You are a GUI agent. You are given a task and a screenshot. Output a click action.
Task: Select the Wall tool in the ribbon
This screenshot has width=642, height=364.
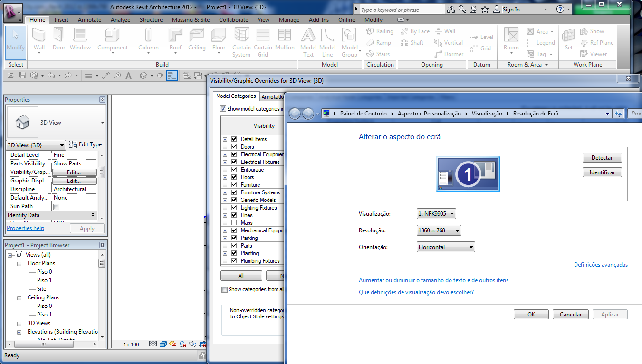tap(39, 39)
